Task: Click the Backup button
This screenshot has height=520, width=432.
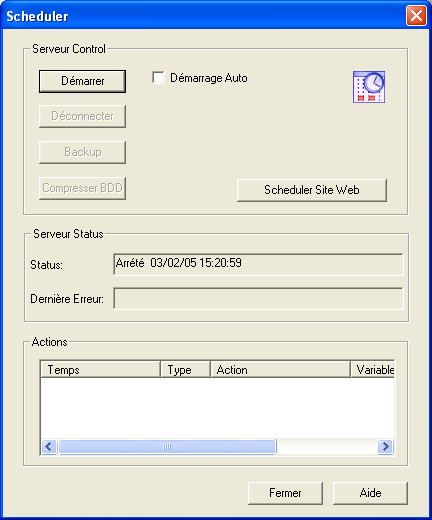Action: pos(82,152)
